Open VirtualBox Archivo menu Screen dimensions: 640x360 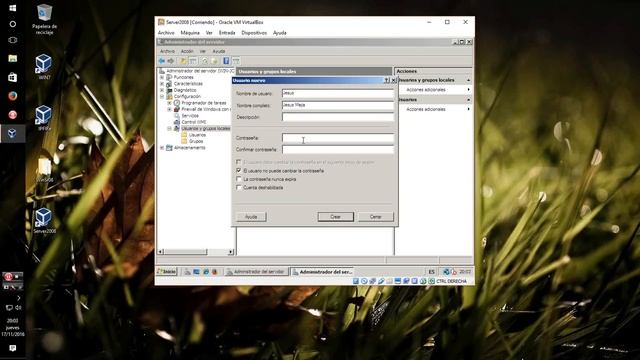pos(166,33)
